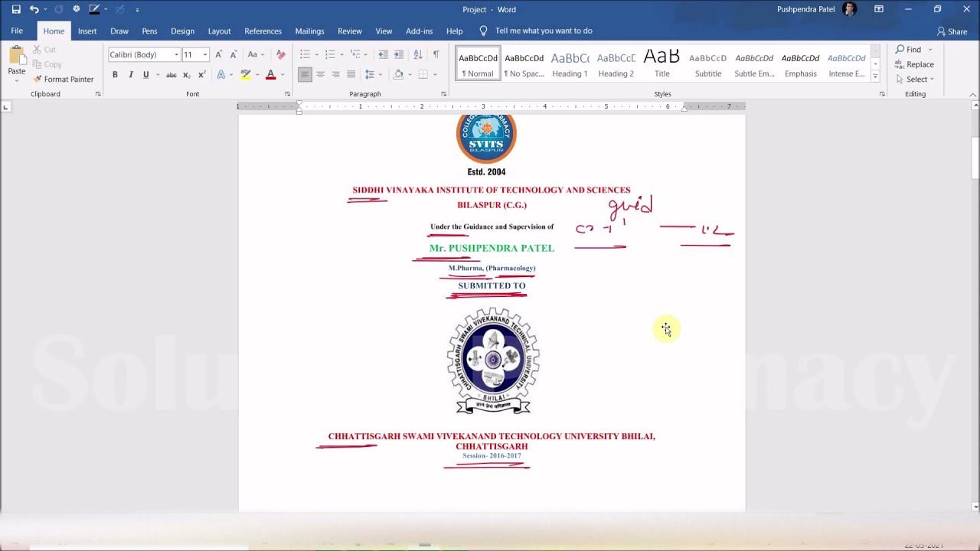The image size is (980, 551).
Task: Switch to the Draw tab
Action: pyautogui.click(x=119, y=31)
